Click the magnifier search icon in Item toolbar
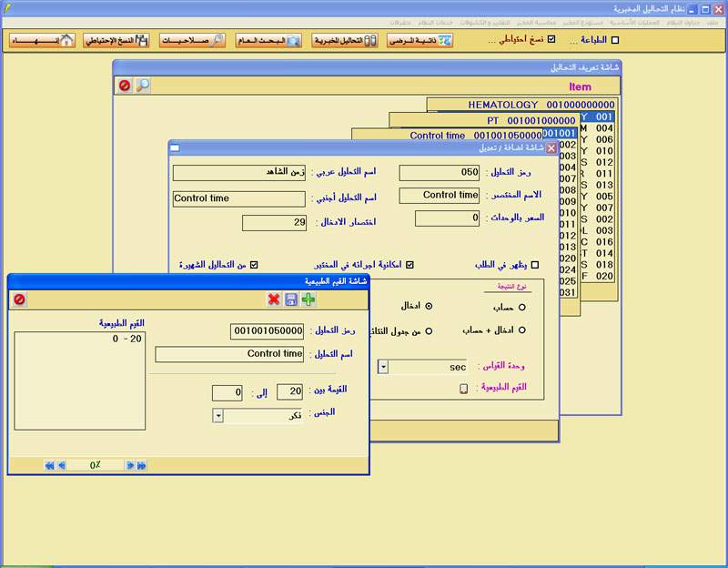728x568 pixels. click(x=143, y=86)
